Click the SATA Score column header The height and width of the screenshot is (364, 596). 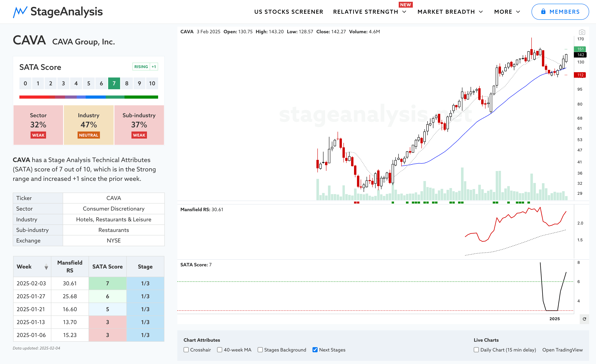[107, 267]
